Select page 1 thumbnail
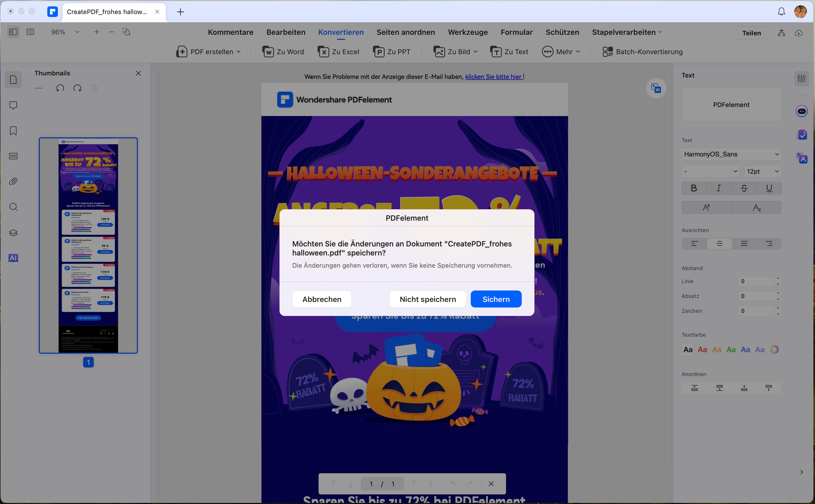Image resolution: width=815 pixels, height=504 pixels. click(88, 245)
